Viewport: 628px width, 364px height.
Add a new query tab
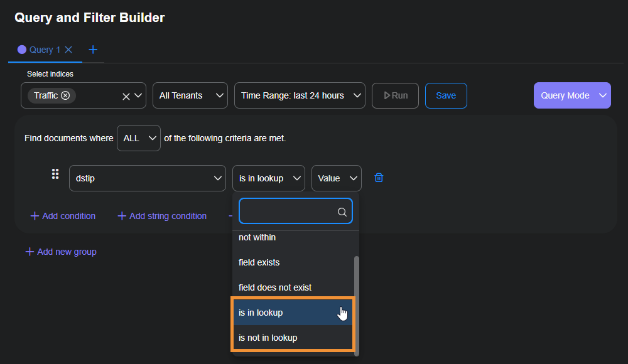[93, 50]
